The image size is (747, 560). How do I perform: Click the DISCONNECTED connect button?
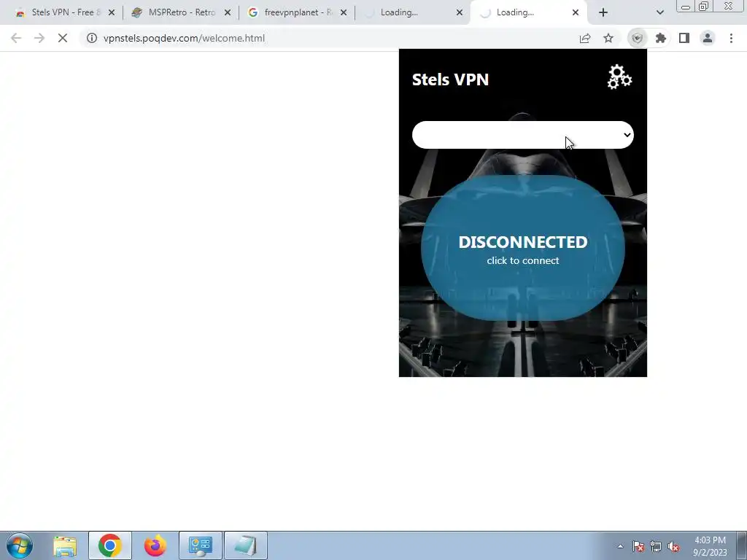click(x=522, y=248)
